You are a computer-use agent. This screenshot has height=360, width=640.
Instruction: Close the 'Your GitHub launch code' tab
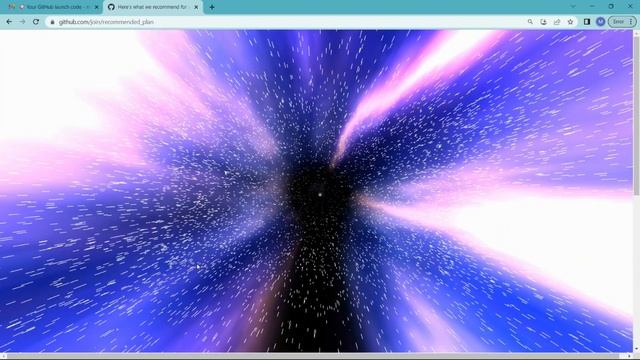tap(96, 7)
